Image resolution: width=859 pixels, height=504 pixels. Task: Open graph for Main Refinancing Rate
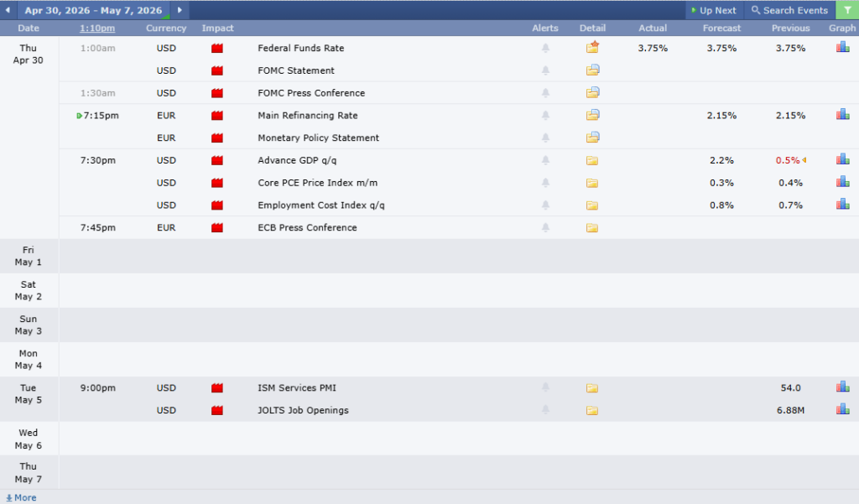pos(842,115)
